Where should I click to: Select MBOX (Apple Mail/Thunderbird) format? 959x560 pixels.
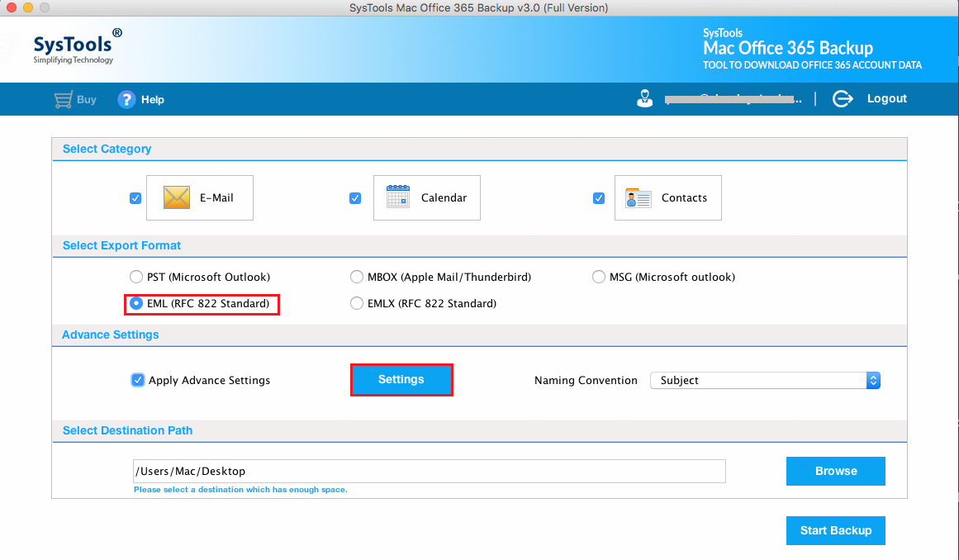[x=357, y=277]
